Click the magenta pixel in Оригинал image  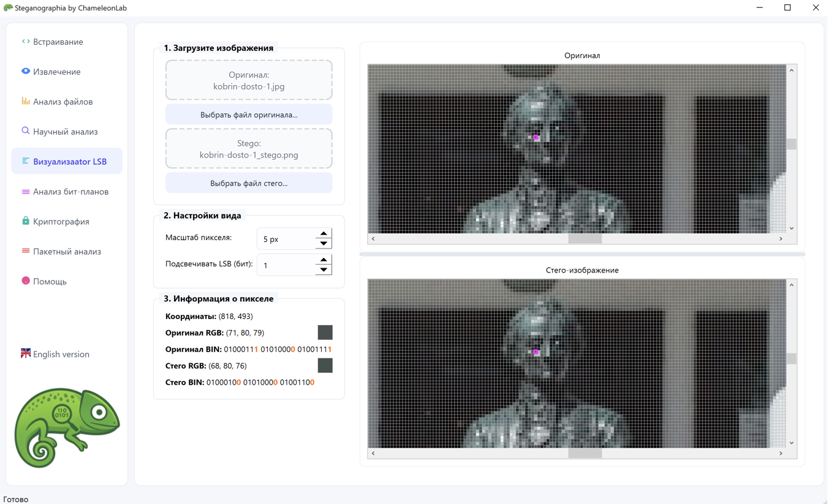tap(536, 138)
